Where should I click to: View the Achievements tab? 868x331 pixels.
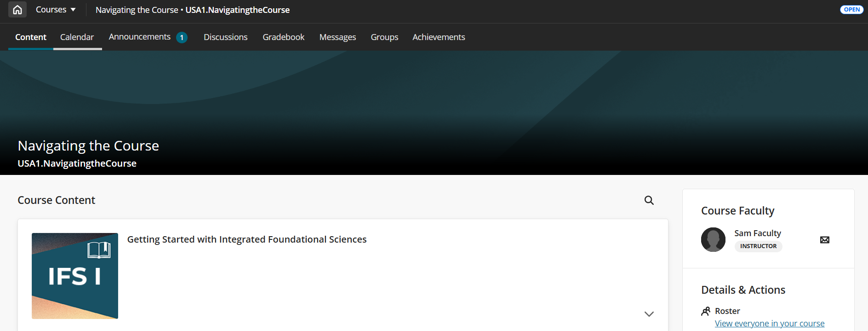point(439,37)
